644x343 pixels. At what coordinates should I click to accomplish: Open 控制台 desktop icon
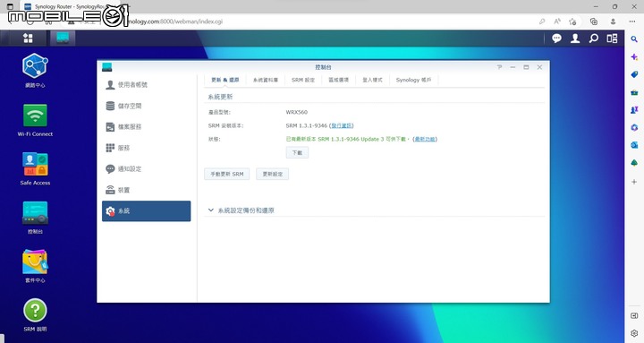[35, 218]
